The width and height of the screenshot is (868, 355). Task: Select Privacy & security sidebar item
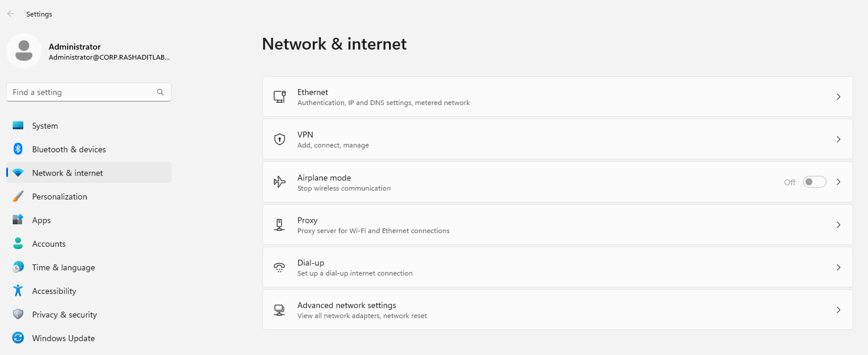tap(64, 314)
